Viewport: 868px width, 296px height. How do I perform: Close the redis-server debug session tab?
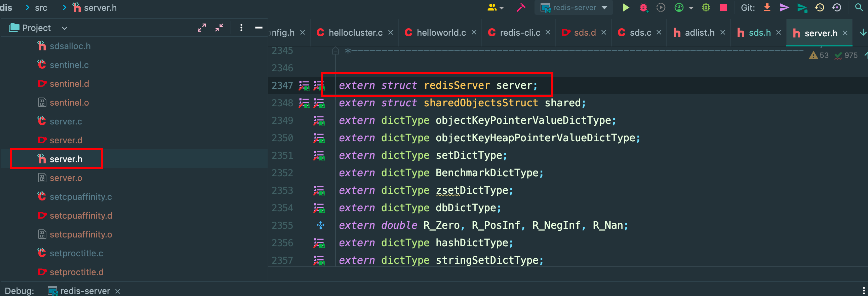click(118, 291)
